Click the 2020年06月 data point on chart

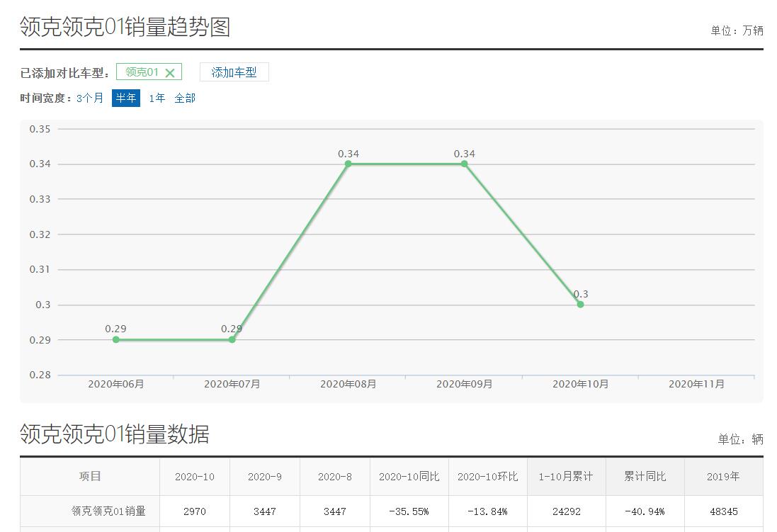click(116, 339)
